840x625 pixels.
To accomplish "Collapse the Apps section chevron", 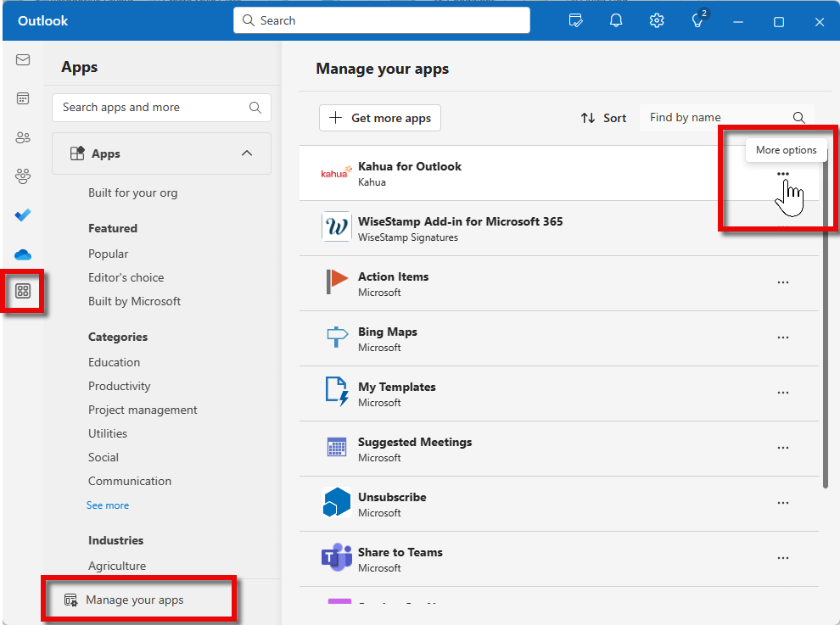I will coord(247,153).
